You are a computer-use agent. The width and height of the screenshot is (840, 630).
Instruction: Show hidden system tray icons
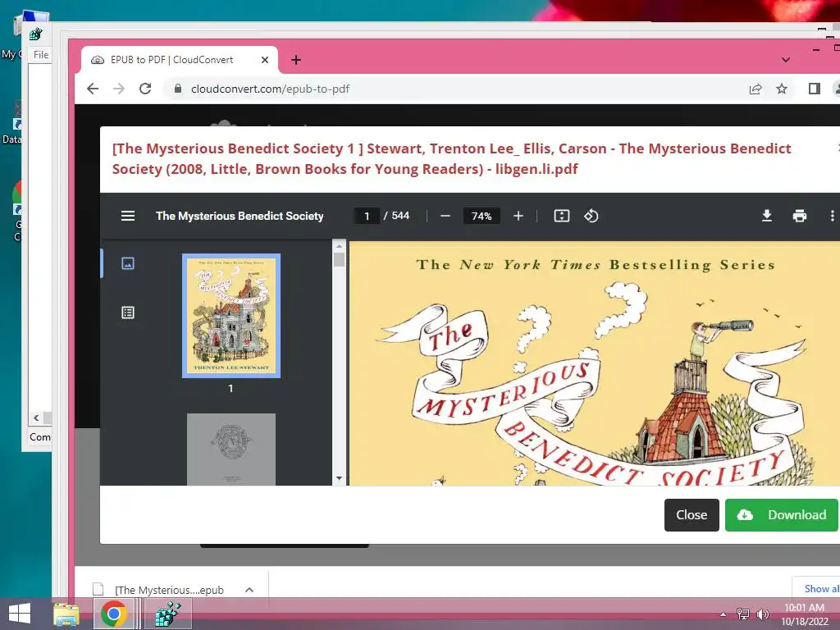pos(724,614)
